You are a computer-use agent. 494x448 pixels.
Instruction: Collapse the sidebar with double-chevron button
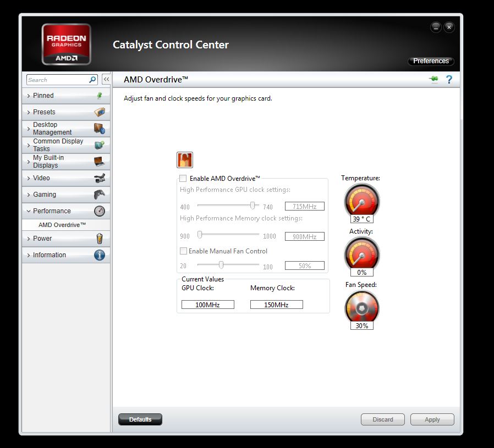click(x=106, y=79)
